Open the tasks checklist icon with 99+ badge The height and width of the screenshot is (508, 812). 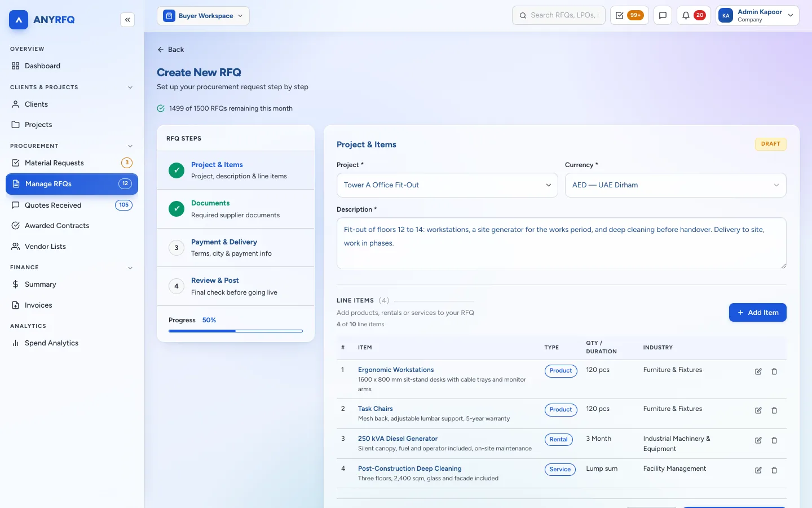pos(629,16)
